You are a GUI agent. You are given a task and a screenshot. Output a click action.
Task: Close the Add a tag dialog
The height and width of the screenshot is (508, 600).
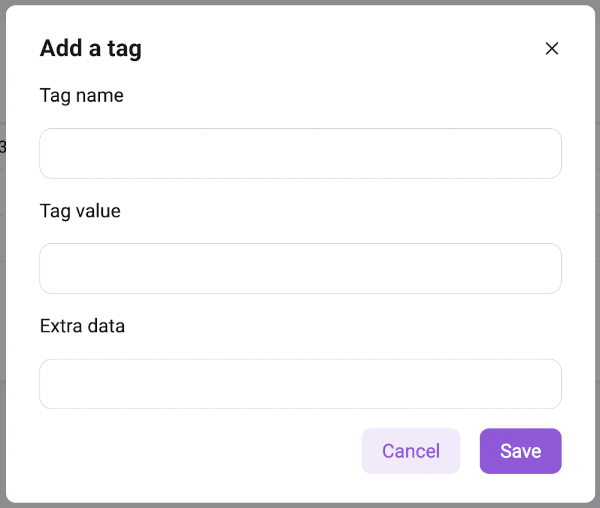point(551,48)
